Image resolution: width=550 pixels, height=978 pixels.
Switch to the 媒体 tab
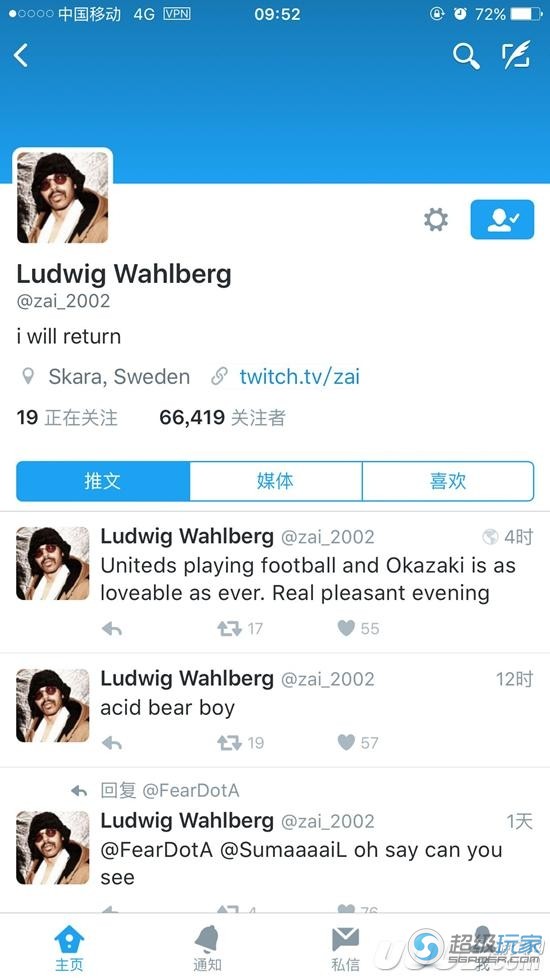276,481
